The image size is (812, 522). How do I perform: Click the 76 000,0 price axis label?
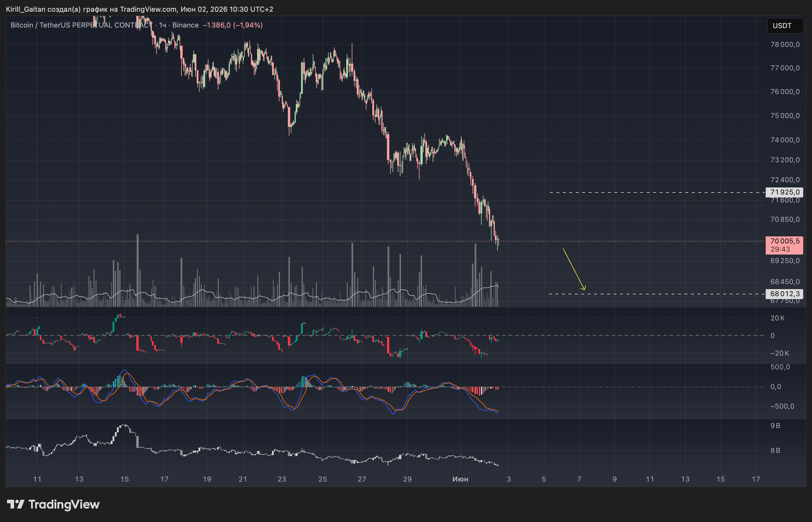785,92
